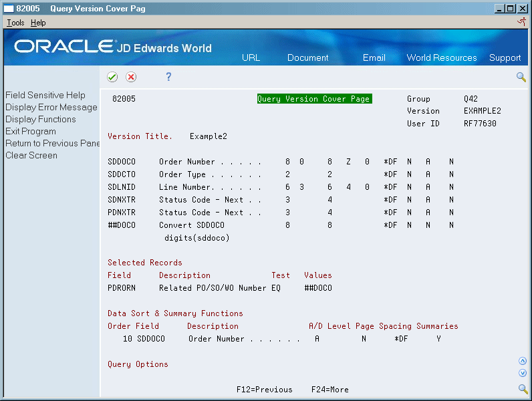
Task: Click the SDDOCO field in the top field list
Action: pos(122,162)
